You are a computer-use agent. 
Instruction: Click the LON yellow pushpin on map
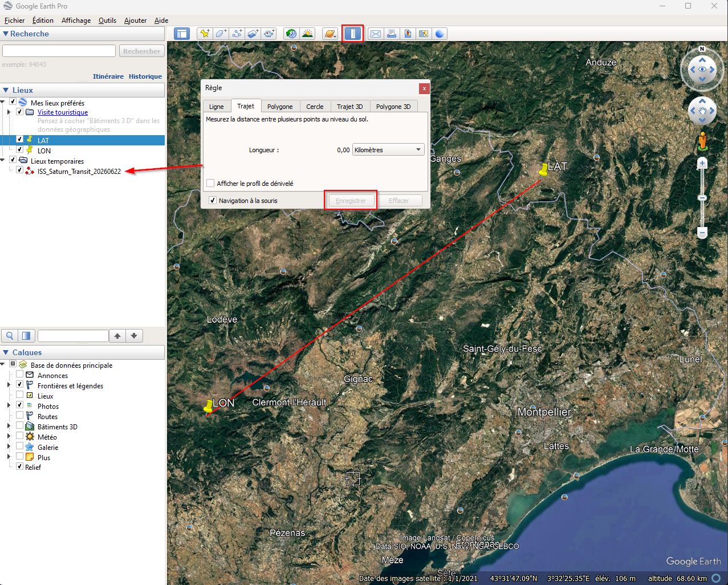(209, 406)
